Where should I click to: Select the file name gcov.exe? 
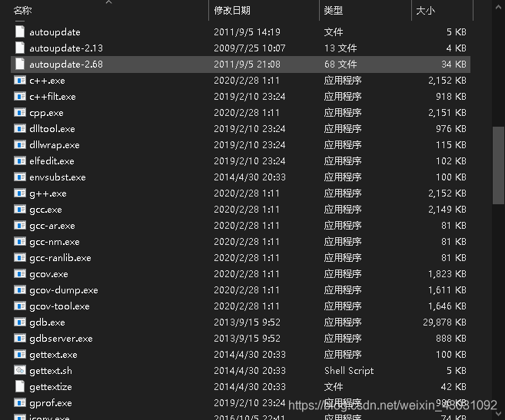tap(48, 274)
